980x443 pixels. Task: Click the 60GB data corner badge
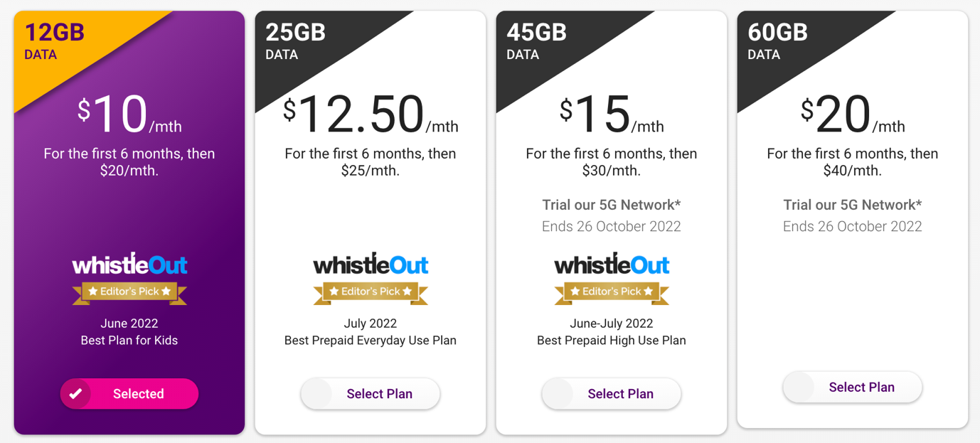[779, 43]
